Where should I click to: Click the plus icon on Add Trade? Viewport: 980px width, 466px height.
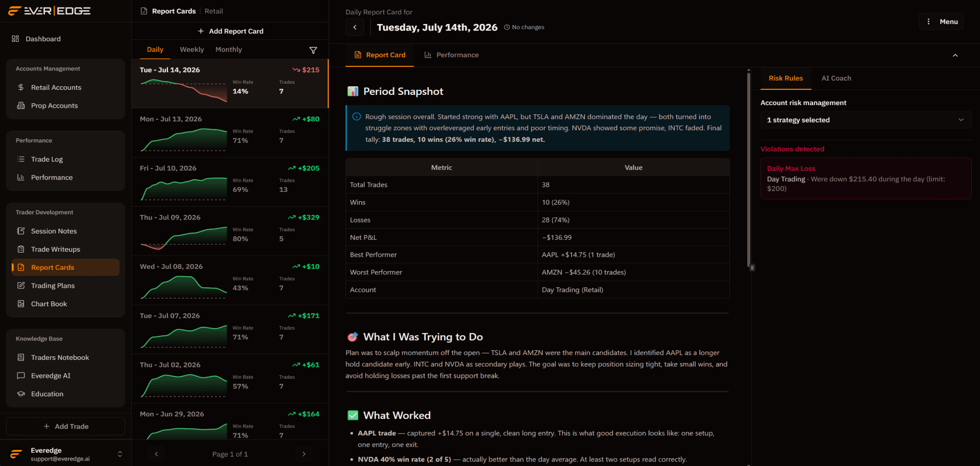(x=46, y=426)
